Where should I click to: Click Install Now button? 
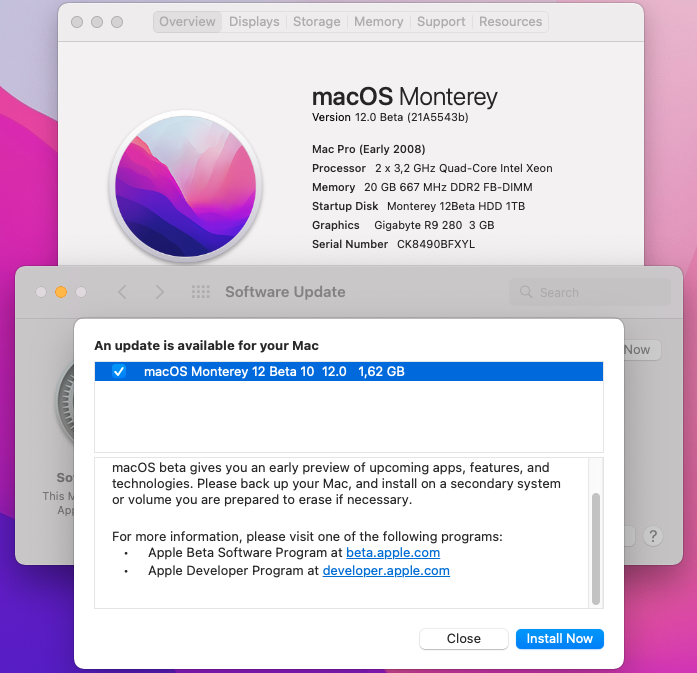coord(560,638)
